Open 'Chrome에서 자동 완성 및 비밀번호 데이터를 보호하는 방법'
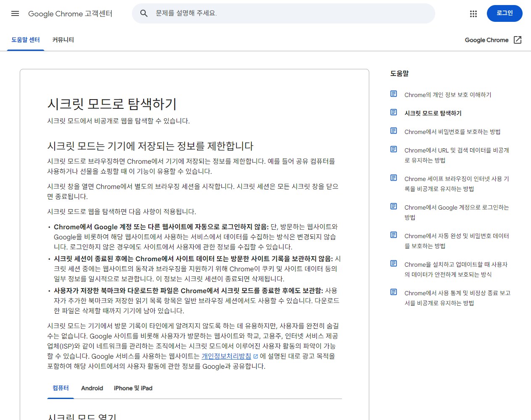This screenshot has height=420, width=531. coord(457,241)
